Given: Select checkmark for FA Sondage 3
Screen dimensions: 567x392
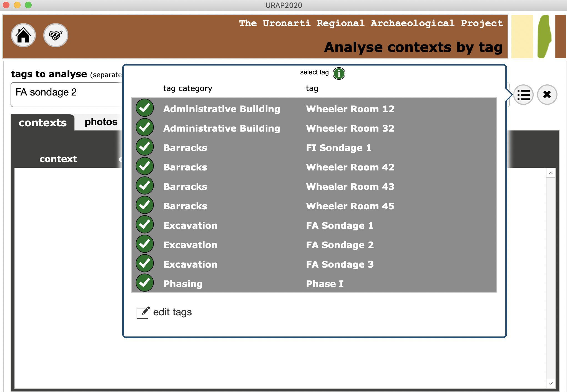Looking at the screenshot, I should pos(145,263).
